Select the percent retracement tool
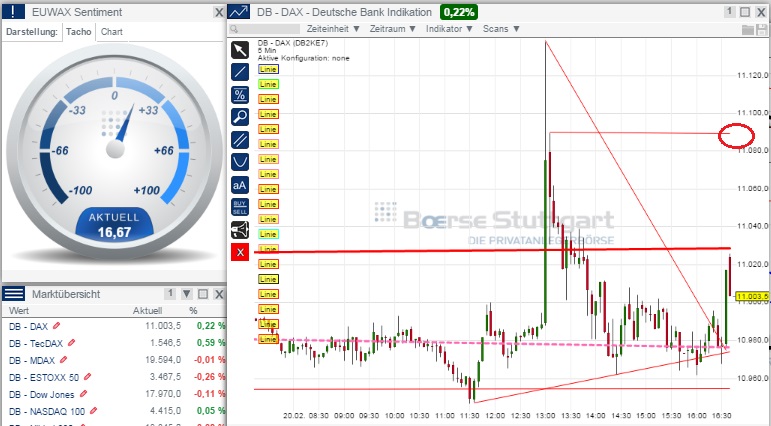771x426 pixels. tap(240, 94)
